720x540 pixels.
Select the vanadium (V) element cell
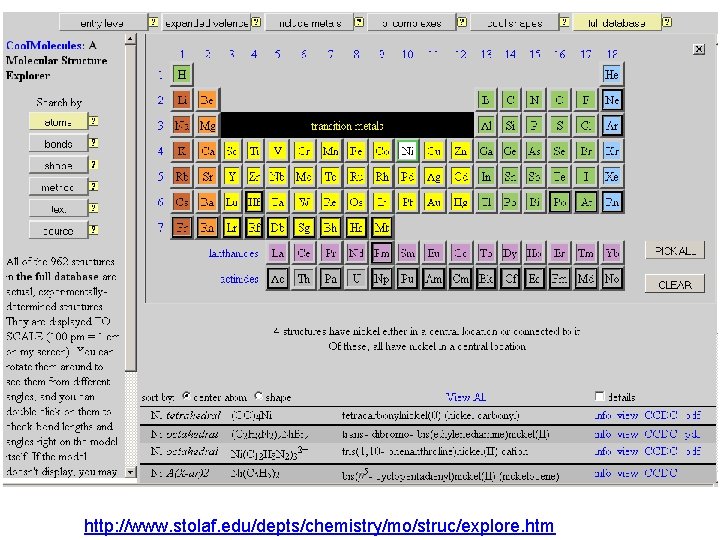277,151
